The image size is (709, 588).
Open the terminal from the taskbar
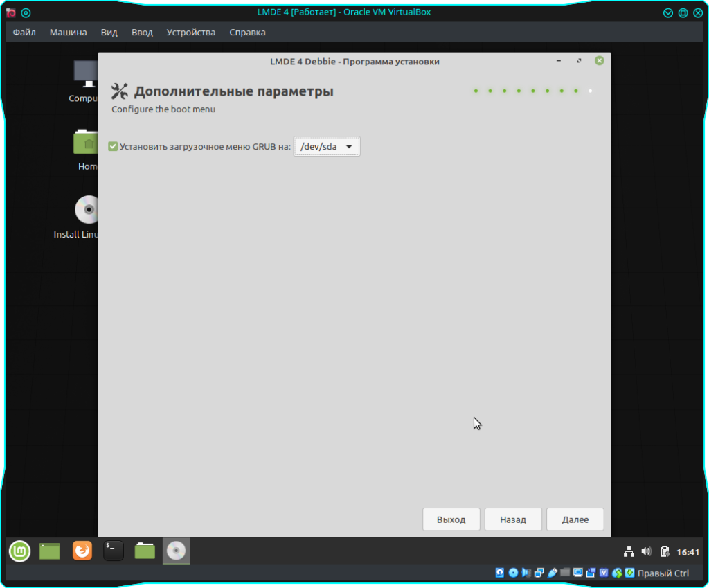point(113,551)
